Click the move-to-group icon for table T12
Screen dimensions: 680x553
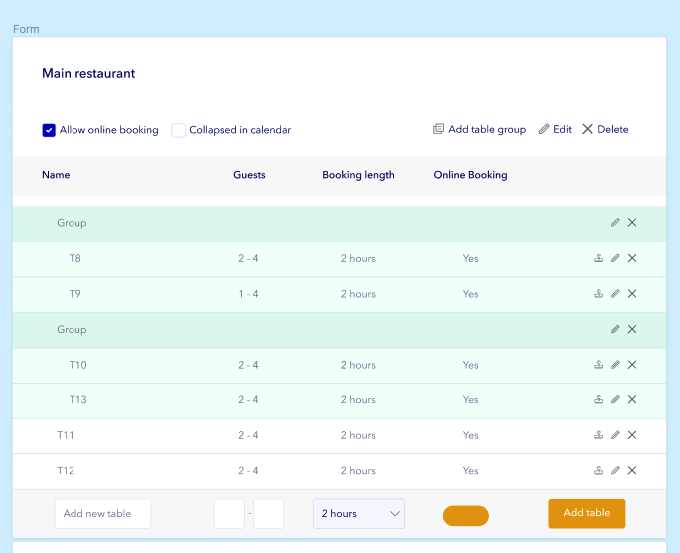598,470
